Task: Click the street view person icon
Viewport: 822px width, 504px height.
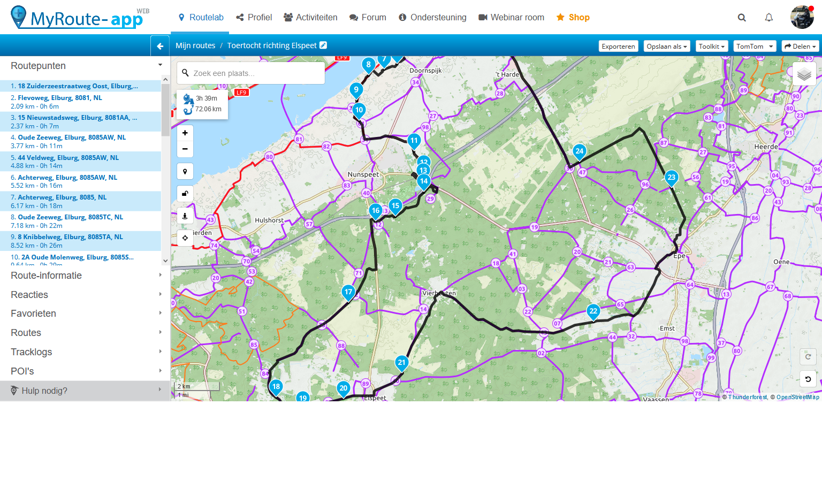Action: coord(185,216)
